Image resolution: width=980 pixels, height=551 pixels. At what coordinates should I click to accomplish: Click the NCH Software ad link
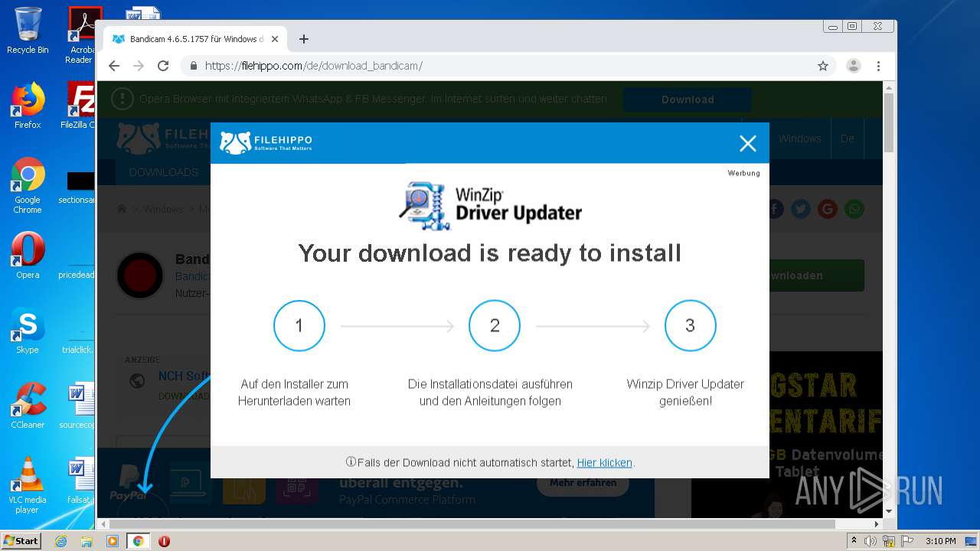185,376
